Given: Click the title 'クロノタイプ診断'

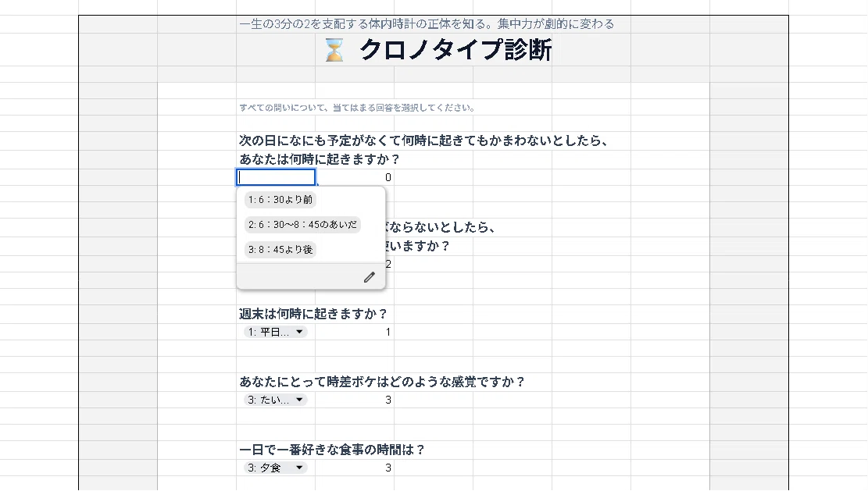Looking at the screenshot, I should (455, 50).
